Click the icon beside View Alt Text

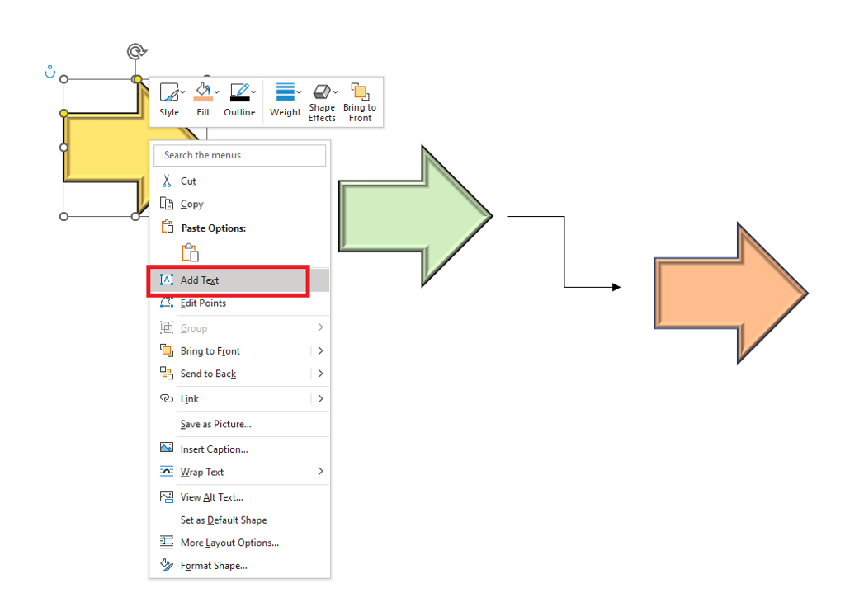(x=167, y=497)
